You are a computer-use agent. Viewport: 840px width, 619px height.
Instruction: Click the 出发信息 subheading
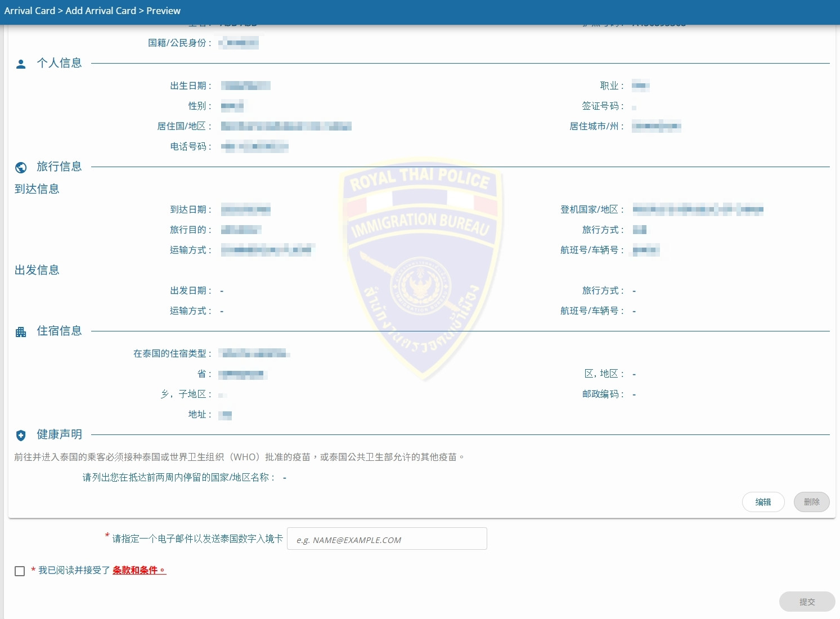tap(37, 270)
